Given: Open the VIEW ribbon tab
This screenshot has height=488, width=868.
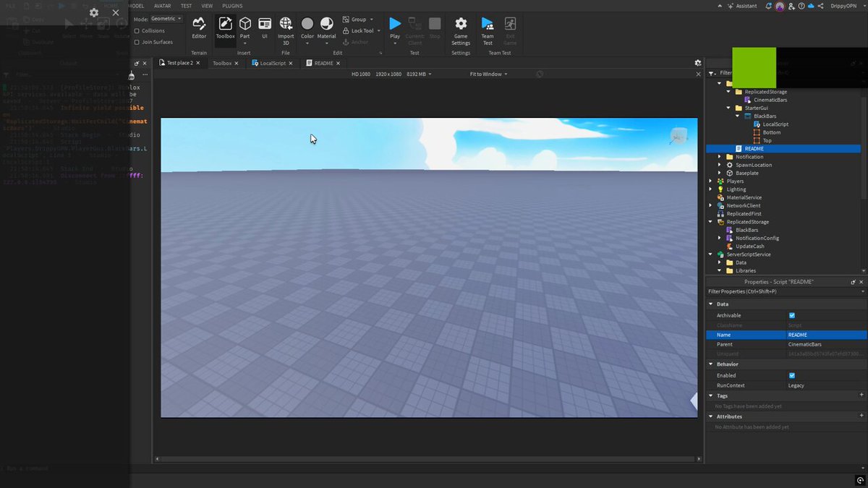Looking at the screenshot, I should click(x=207, y=6).
